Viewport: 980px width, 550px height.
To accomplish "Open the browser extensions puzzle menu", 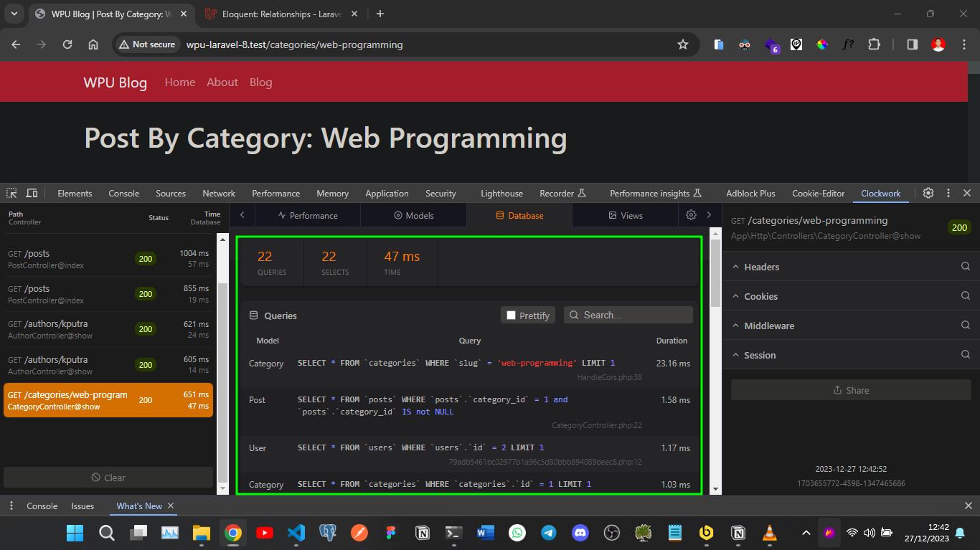I will tap(874, 44).
